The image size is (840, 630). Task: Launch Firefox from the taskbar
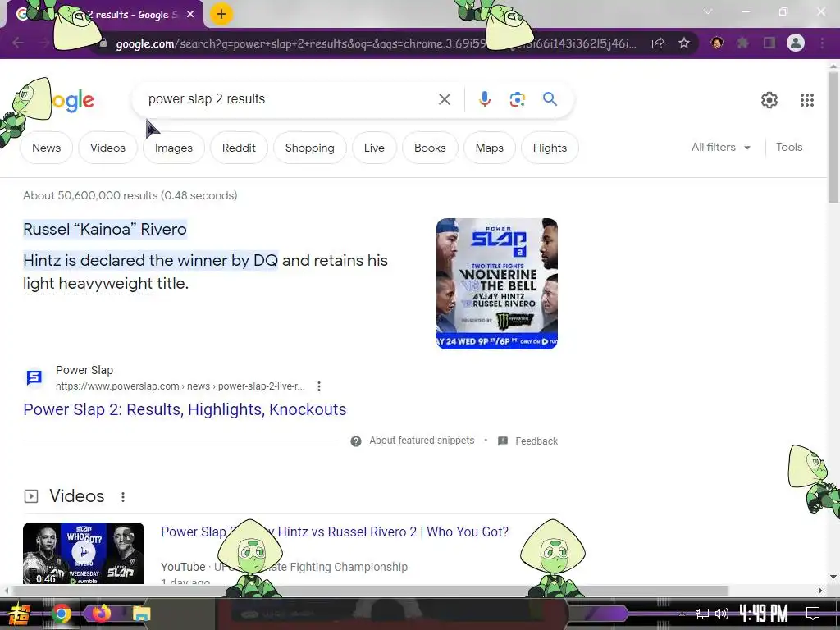pyautogui.click(x=101, y=614)
